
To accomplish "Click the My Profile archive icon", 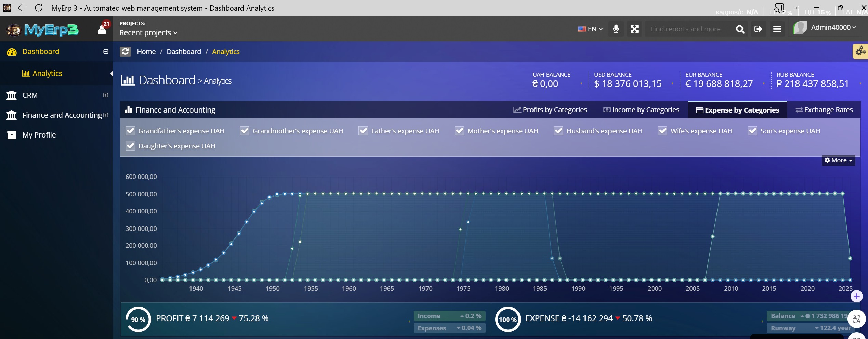I will point(12,135).
